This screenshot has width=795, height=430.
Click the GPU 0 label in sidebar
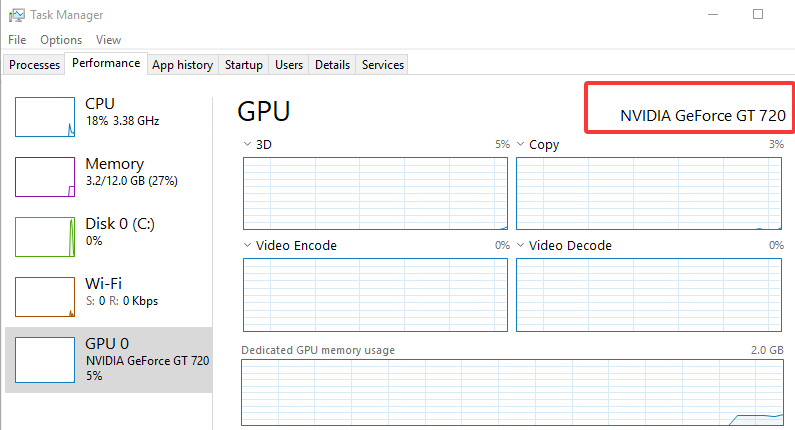pos(107,343)
